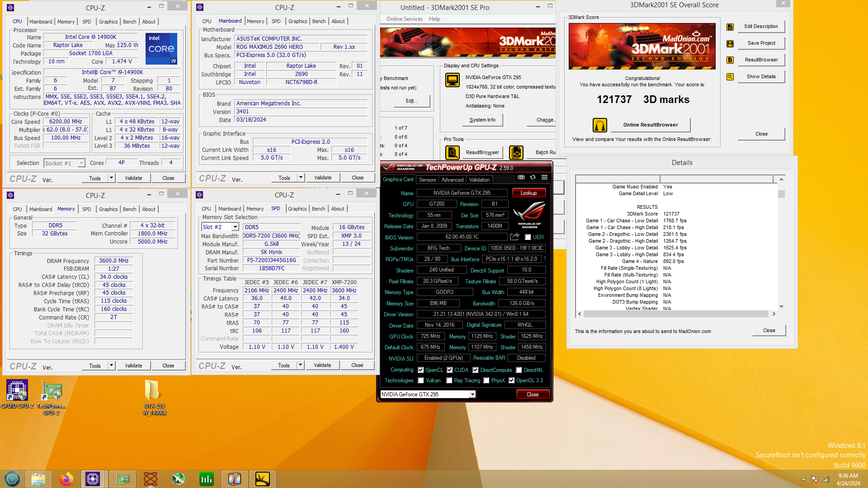Toggle the CUDA checkbox
Screen dimensions: 868x488
(450, 370)
